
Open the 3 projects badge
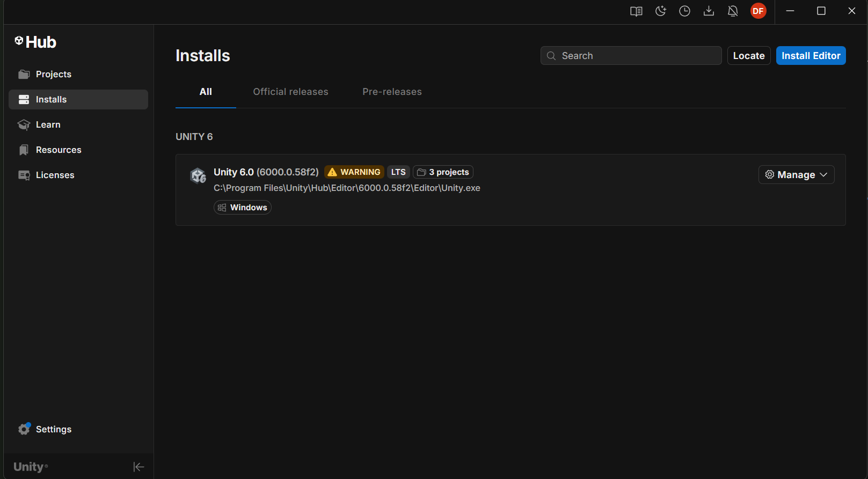(443, 172)
